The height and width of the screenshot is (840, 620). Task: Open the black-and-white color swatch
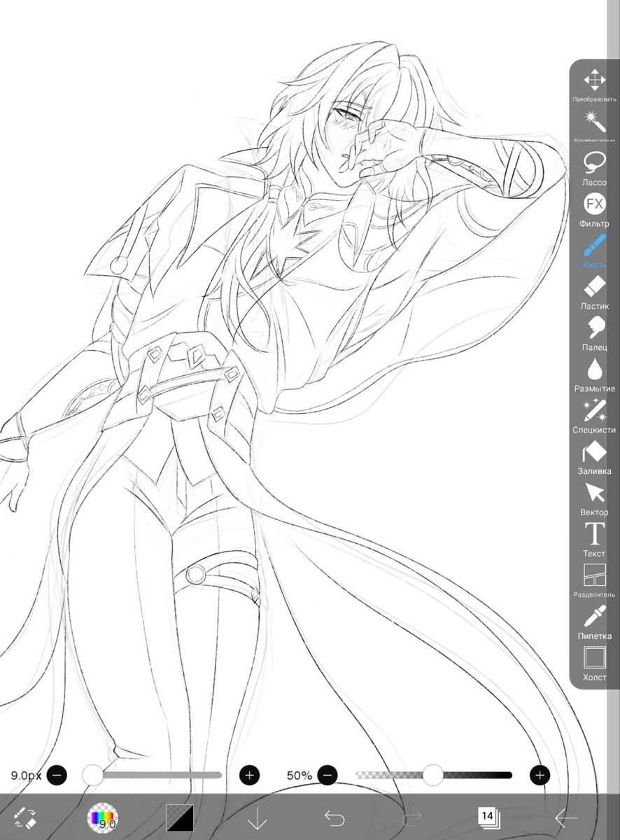179,817
